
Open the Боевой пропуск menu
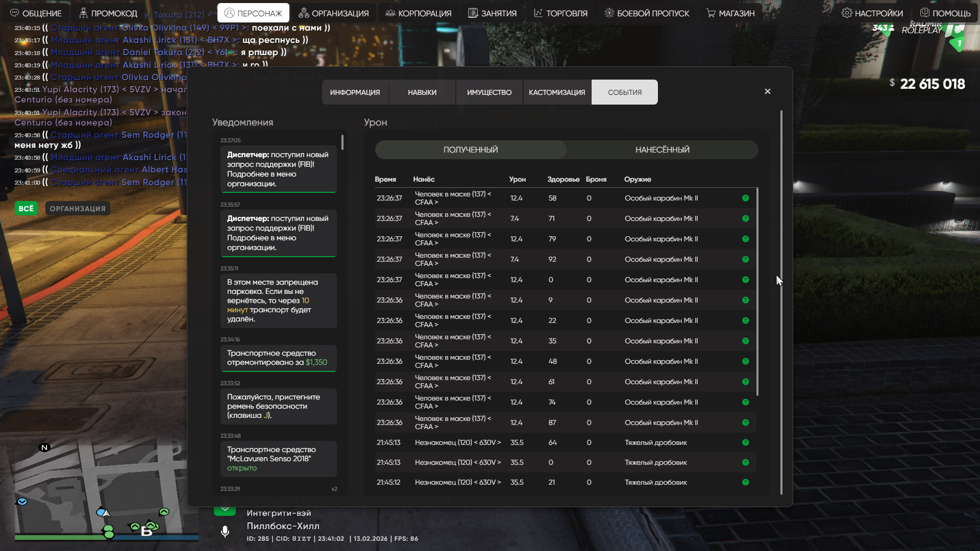coord(646,13)
